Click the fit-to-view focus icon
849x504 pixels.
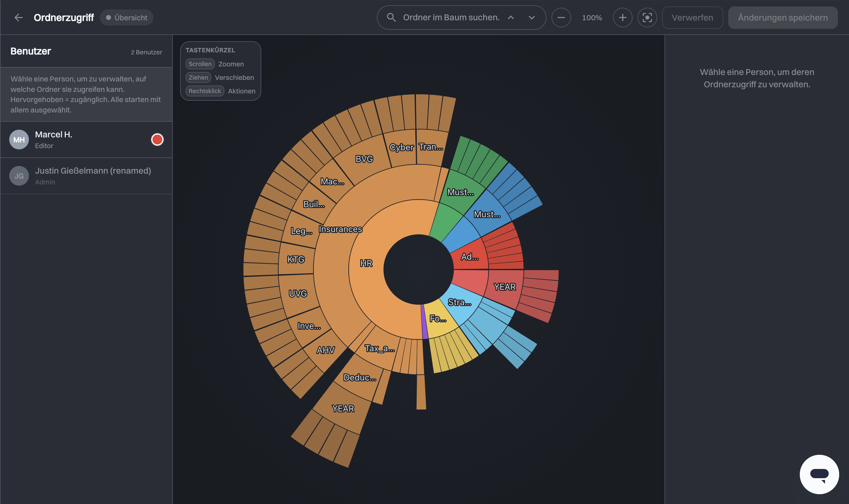[647, 17]
